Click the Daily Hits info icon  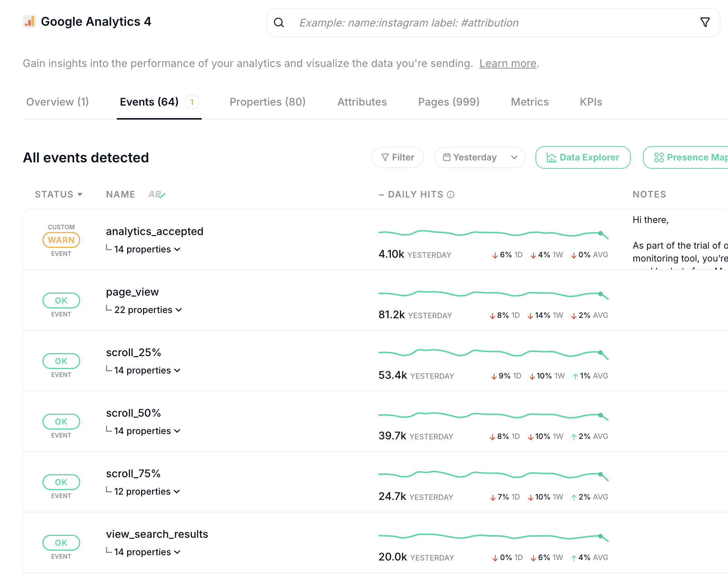pyautogui.click(x=451, y=195)
